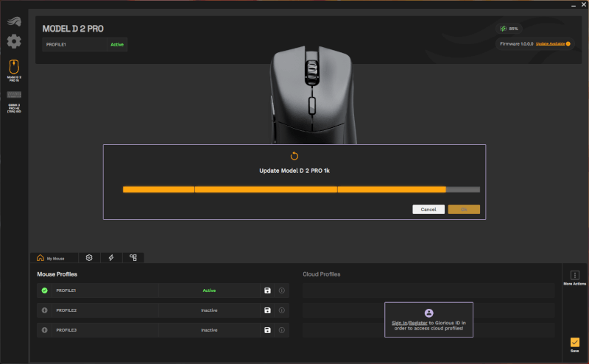This screenshot has width=589, height=364.
Task: Activate PROFILE2 using its circle toggle
Action: [x=45, y=310]
